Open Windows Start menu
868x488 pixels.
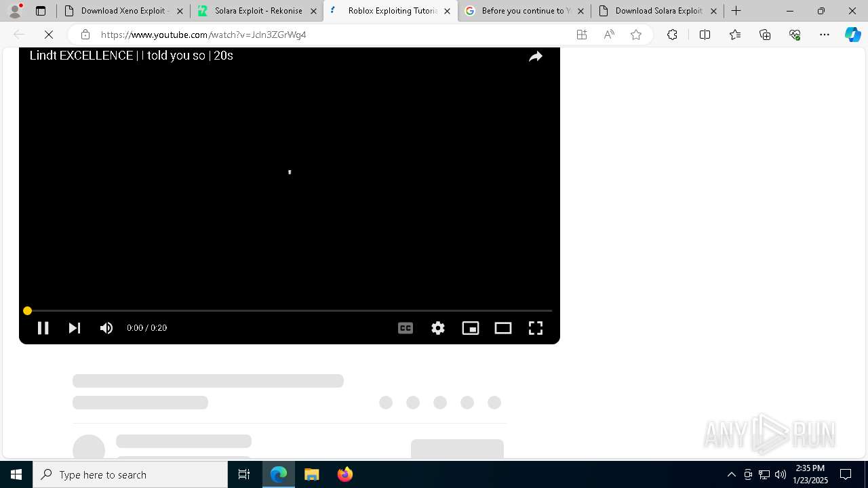(x=16, y=474)
